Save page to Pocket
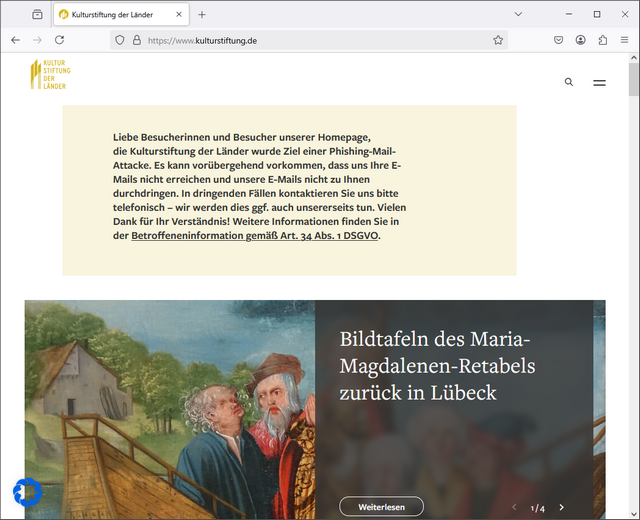This screenshot has width=640, height=520. click(x=558, y=40)
